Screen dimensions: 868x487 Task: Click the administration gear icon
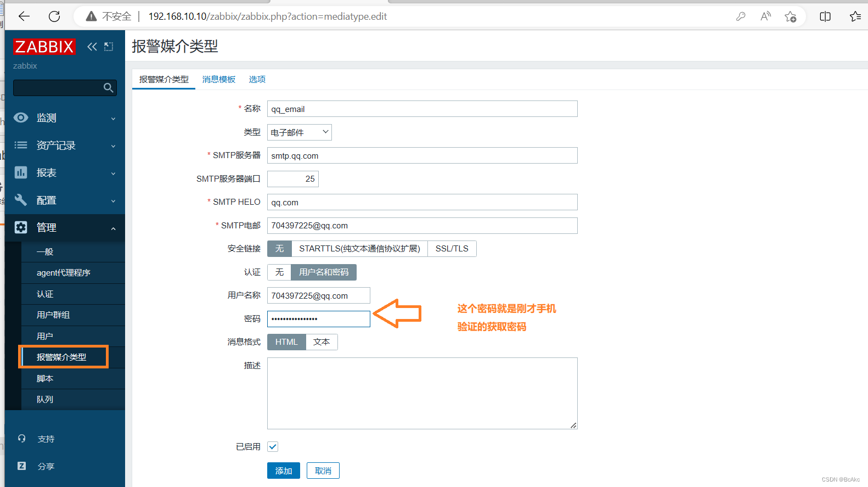coord(21,227)
